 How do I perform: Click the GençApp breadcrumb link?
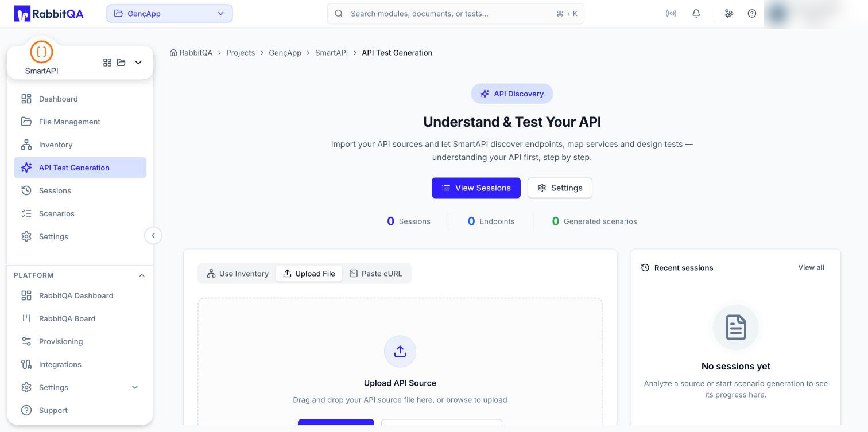click(285, 53)
